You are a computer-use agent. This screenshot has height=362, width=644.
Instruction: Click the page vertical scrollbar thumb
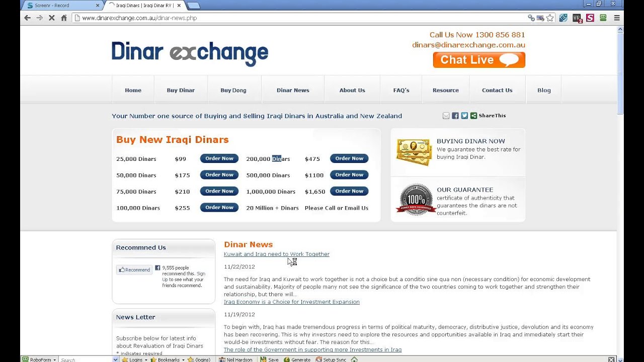click(620, 73)
